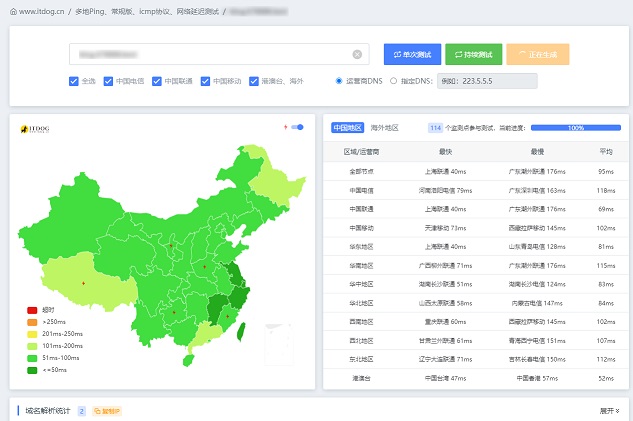Viewport: 633px width, 421px height.
Task: Click the 平均 column header
Action: 606,152
